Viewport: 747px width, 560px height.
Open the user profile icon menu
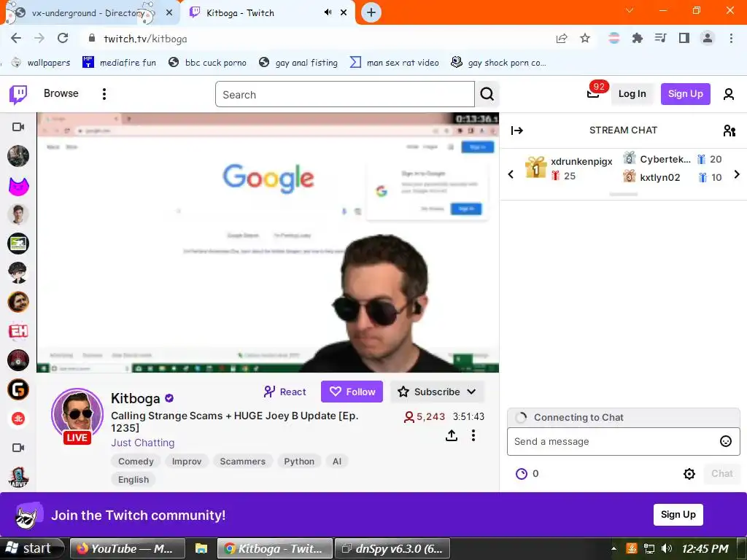pyautogui.click(x=729, y=94)
